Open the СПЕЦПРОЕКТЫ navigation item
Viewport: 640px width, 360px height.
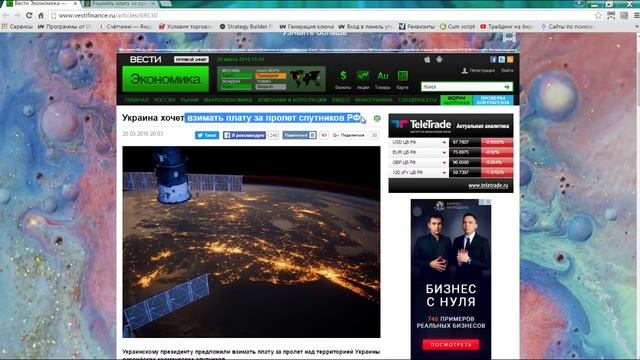[417, 100]
